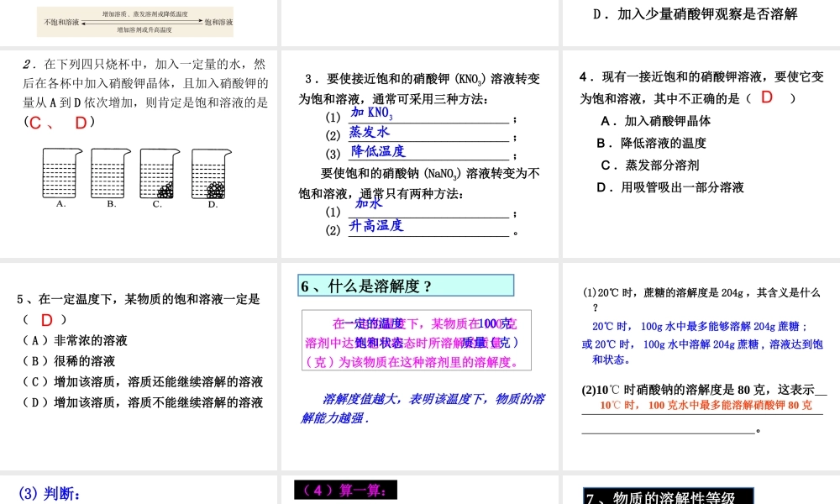840x504 pixels.
Task: Open the slide titled '(4) 算一算：'
Action: coord(345,490)
